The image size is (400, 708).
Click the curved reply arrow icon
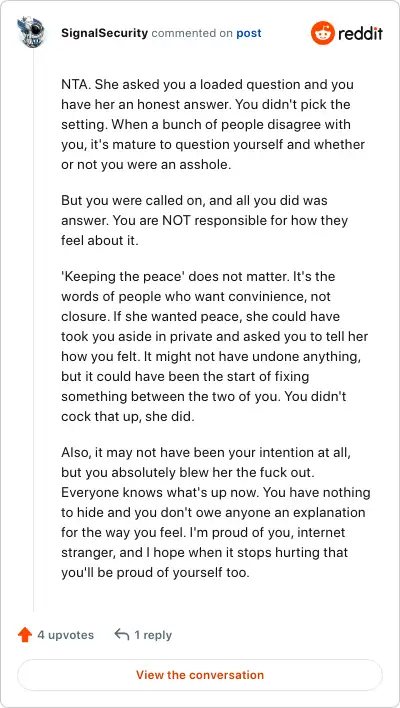coord(122,634)
